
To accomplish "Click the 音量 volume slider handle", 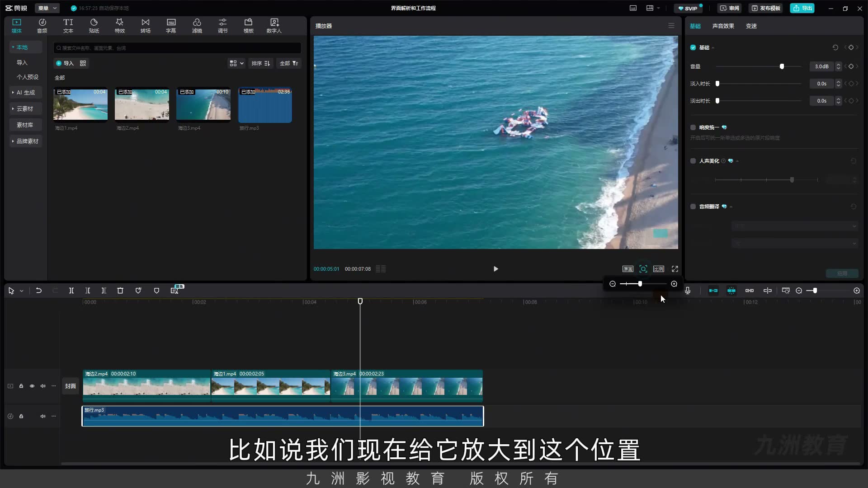I will pos(782,66).
